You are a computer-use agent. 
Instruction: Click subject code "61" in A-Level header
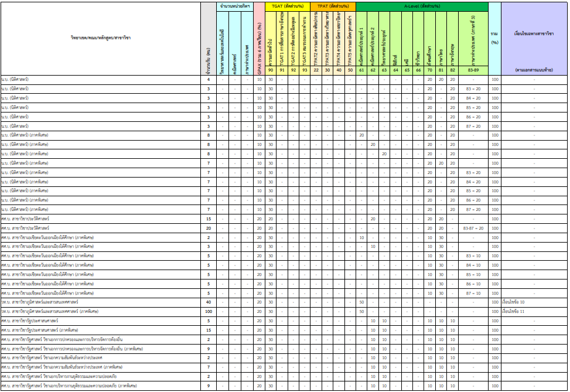pyautogui.click(x=361, y=70)
